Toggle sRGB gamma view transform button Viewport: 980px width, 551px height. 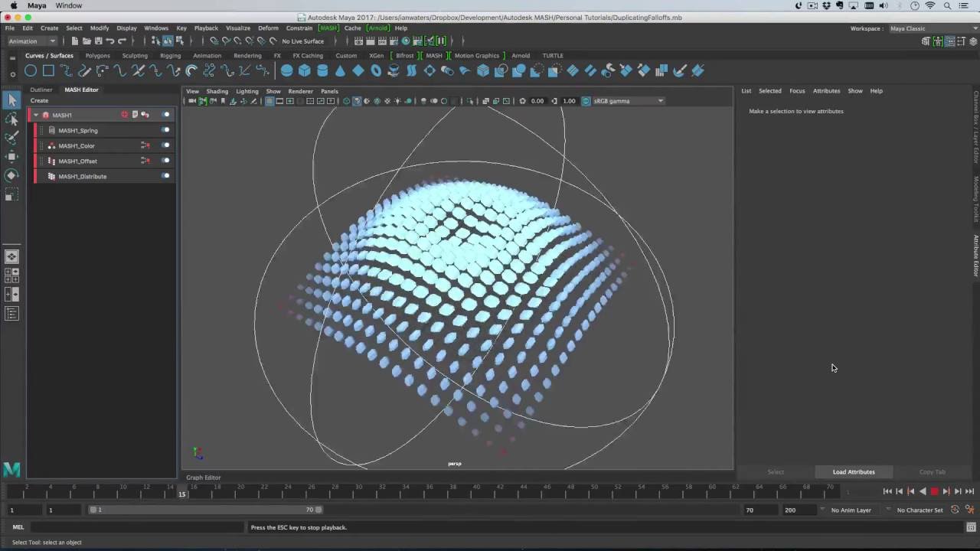(586, 101)
